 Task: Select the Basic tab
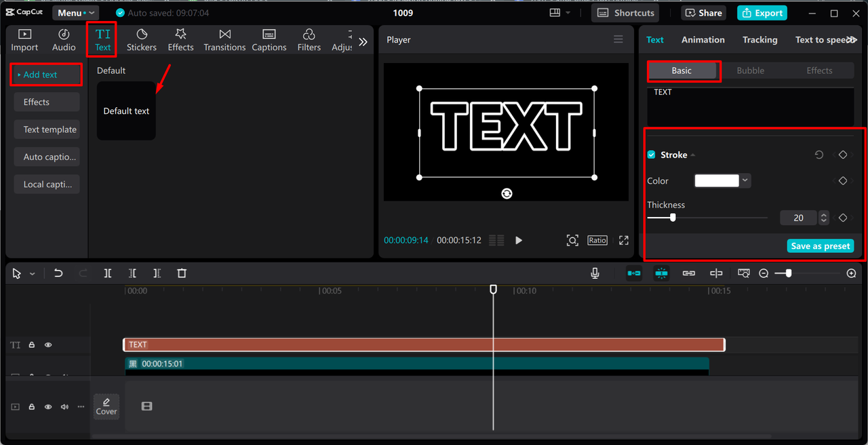[682, 71]
